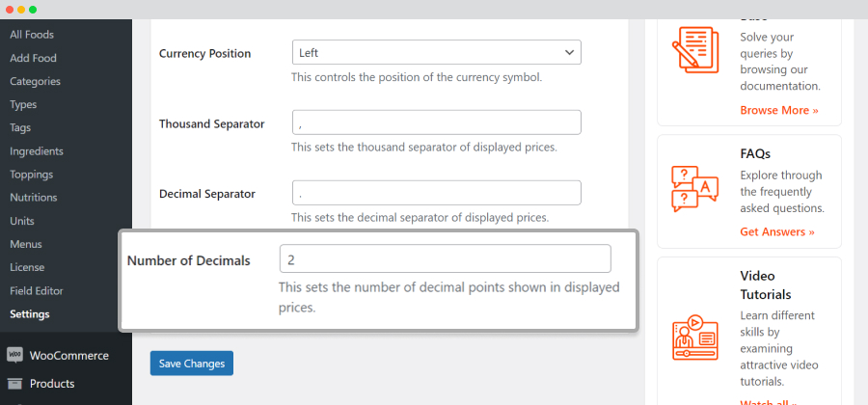
Task: Open the Nutritions page
Action: tap(33, 198)
